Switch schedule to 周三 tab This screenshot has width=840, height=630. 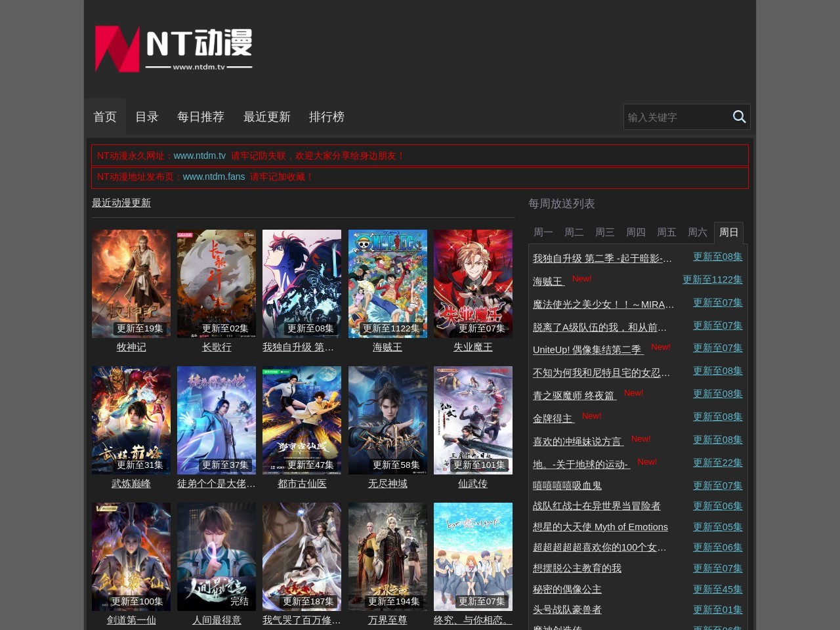coord(605,232)
